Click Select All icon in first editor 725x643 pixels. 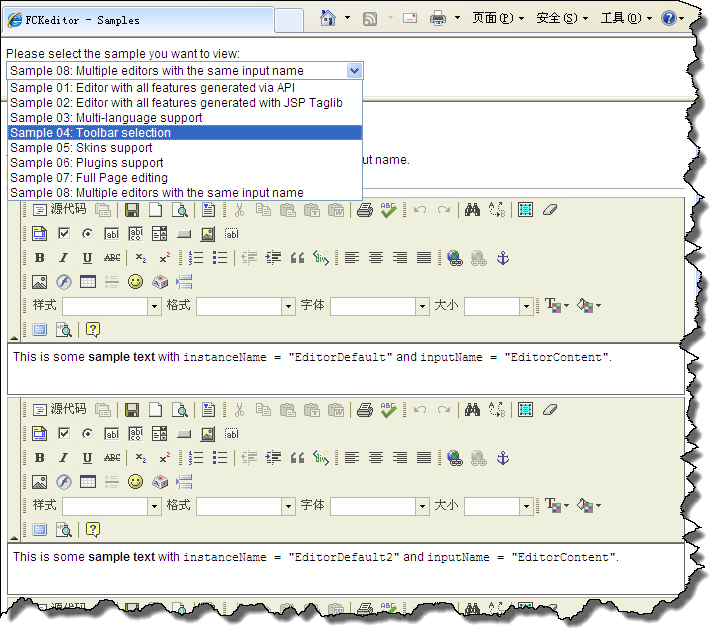(x=526, y=210)
